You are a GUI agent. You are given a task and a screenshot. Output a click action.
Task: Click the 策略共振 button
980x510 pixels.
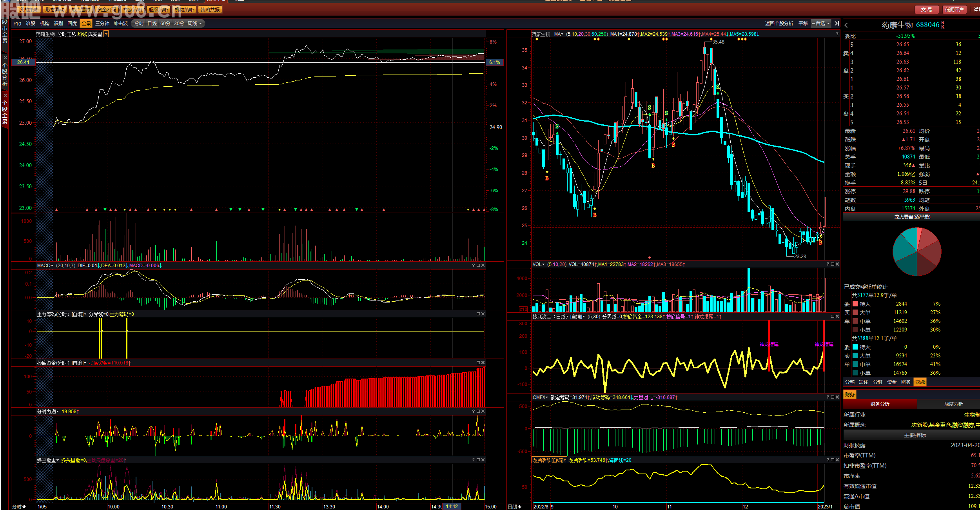(210, 9)
